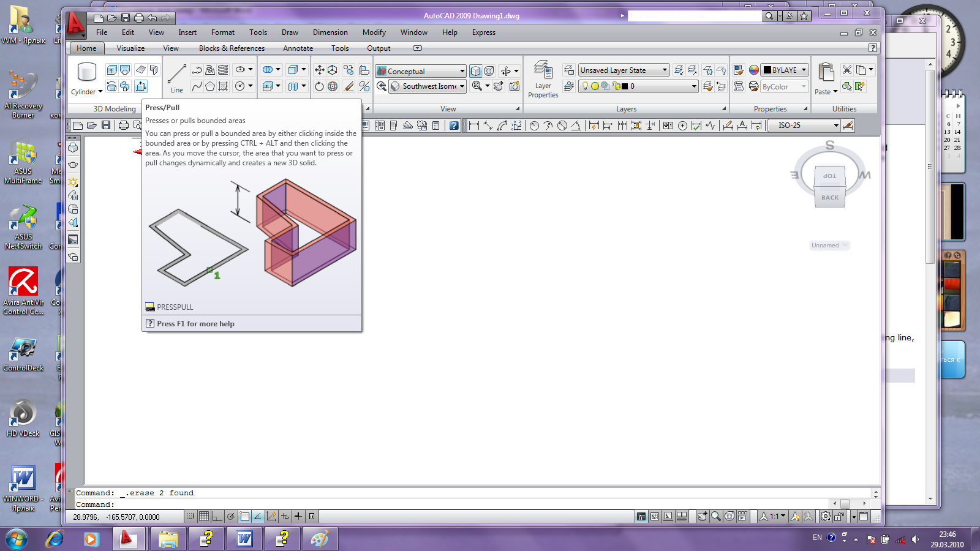Toggle Snap Mode in status bar

tap(190, 517)
